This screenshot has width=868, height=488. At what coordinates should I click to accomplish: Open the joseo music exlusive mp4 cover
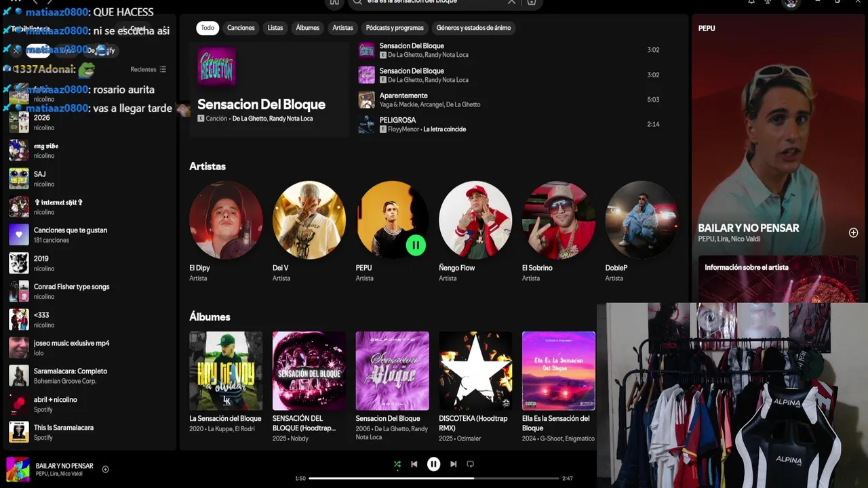(x=19, y=348)
